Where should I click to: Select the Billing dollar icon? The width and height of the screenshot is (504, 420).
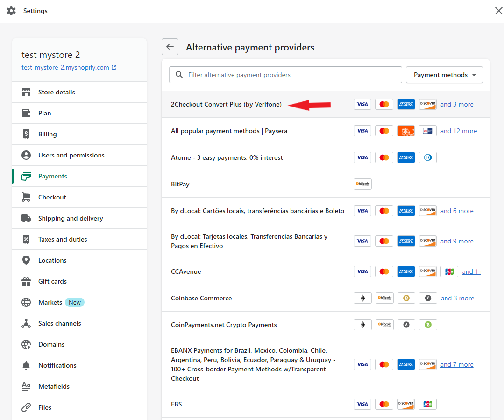tap(27, 134)
